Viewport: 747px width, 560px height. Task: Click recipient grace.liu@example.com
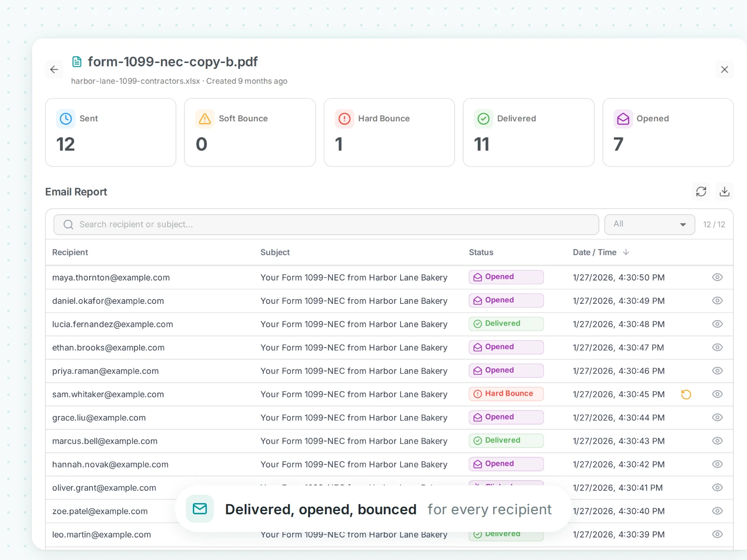coord(99,418)
